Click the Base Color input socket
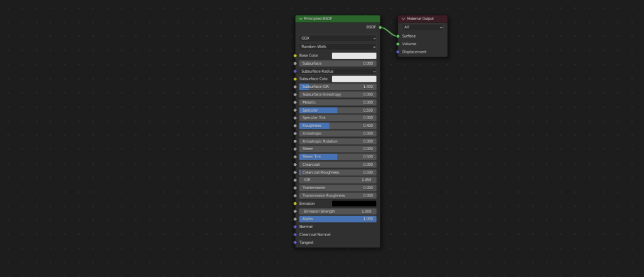Screen dimensions: 644x277 click(296, 56)
